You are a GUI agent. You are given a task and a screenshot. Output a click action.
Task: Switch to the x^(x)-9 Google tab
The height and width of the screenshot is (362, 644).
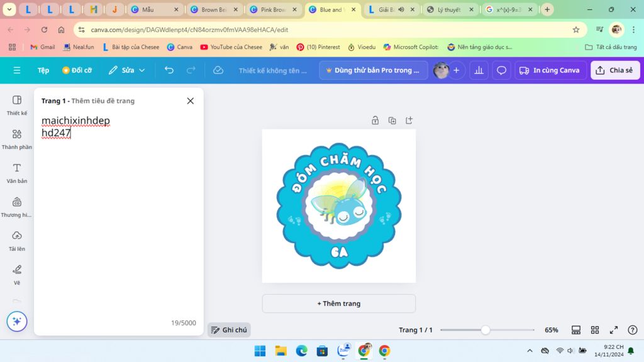(509, 9)
